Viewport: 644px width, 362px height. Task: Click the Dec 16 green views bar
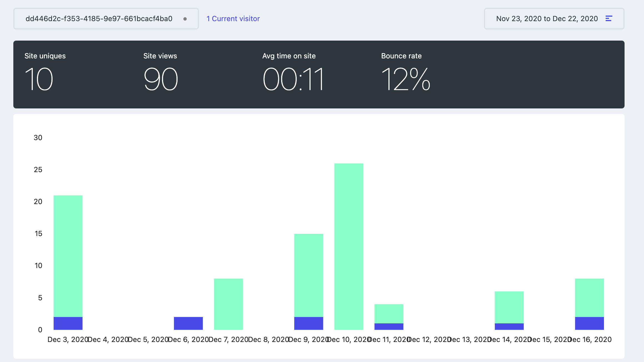tap(589, 297)
